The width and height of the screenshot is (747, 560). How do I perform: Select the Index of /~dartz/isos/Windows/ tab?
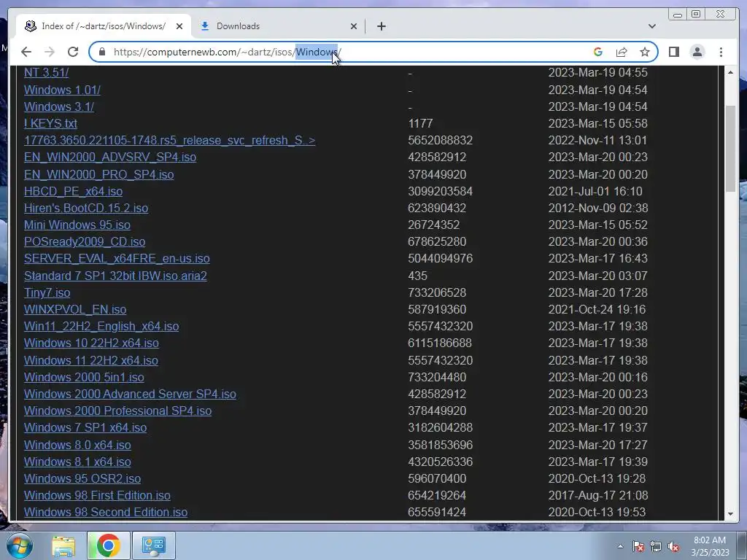coord(104,26)
